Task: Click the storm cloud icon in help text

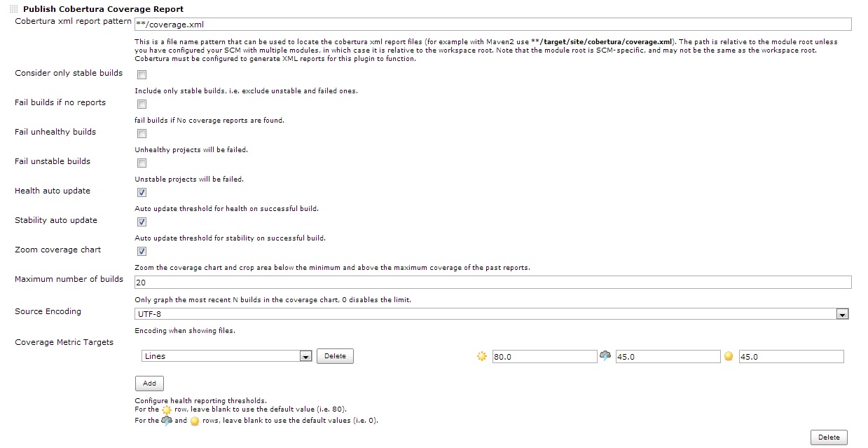Action: [x=167, y=421]
